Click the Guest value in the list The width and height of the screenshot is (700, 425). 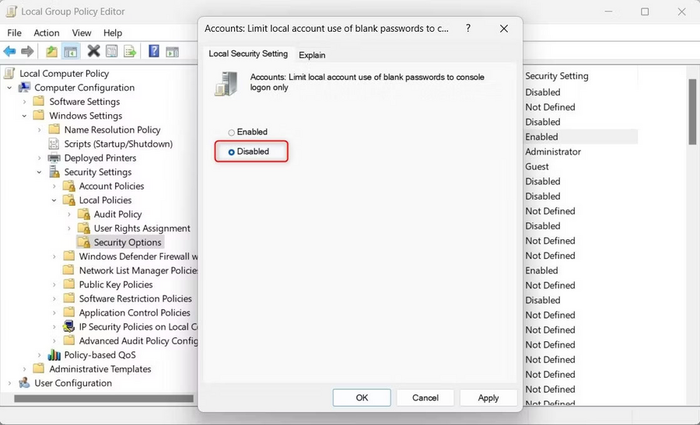click(x=537, y=167)
